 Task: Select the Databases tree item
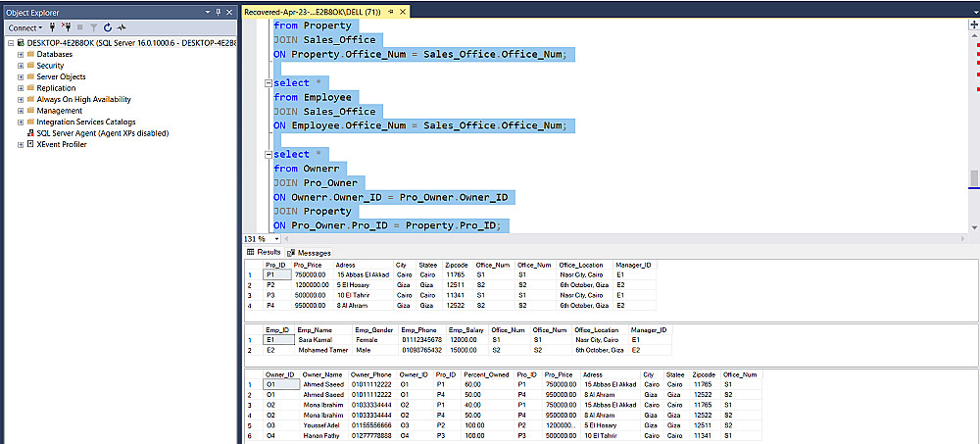click(x=54, y=55)
